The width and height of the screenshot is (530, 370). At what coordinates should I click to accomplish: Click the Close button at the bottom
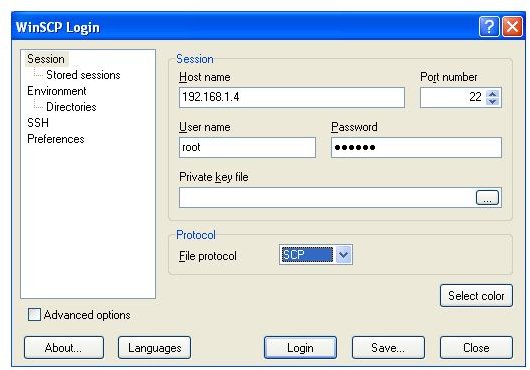tap(476, 348)
